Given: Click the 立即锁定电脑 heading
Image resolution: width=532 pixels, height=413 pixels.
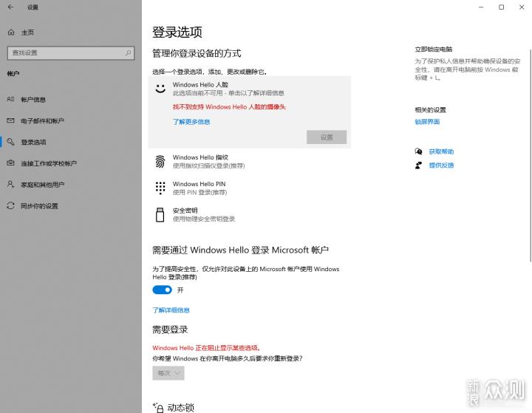Looking at the screenshot, I should pyautogui.click(x=433, y=50).
